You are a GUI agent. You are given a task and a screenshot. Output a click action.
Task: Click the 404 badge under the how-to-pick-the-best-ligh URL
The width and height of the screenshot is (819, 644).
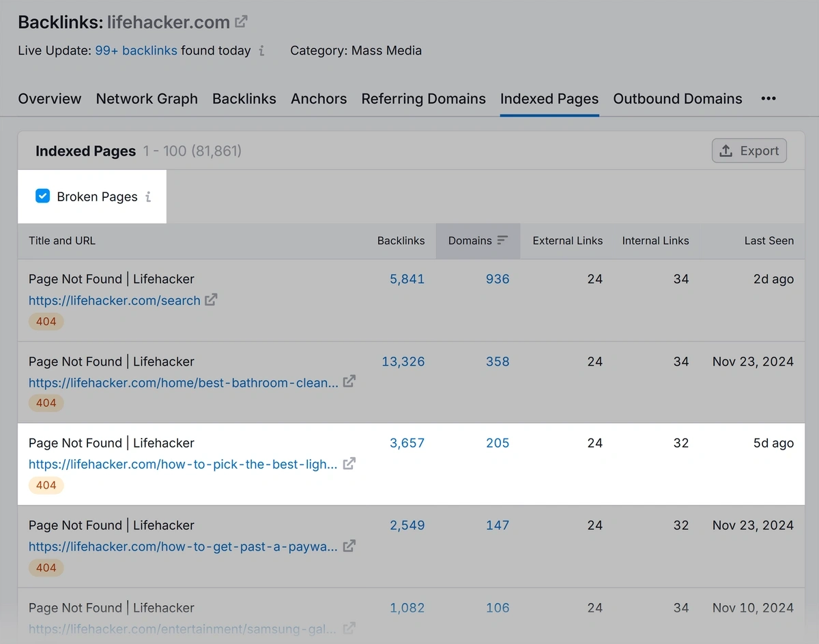pyautogui.click(x=46, y=485)
